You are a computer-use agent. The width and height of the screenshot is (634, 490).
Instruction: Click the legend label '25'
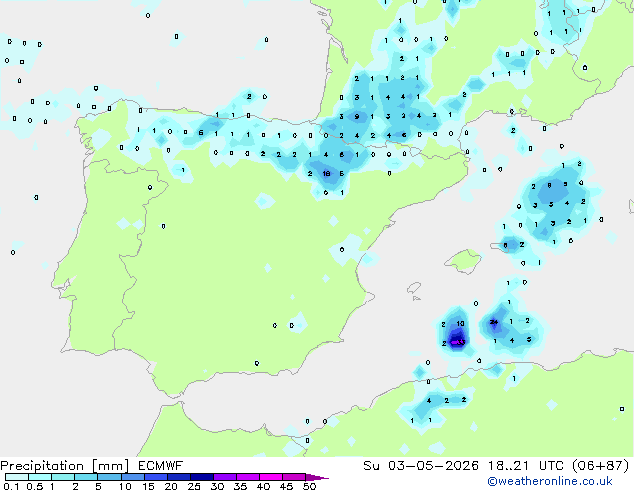(x=194, y=486)
